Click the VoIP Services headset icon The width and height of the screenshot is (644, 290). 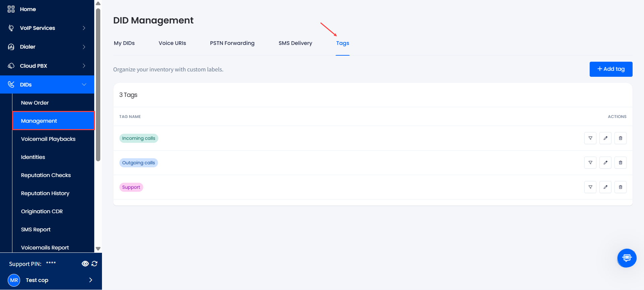11,28
